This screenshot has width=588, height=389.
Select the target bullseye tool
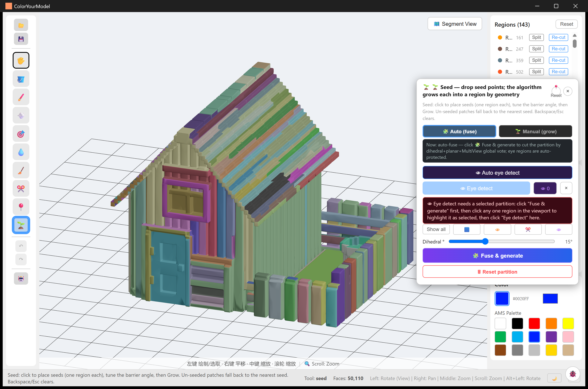click(x=21, y=134)
